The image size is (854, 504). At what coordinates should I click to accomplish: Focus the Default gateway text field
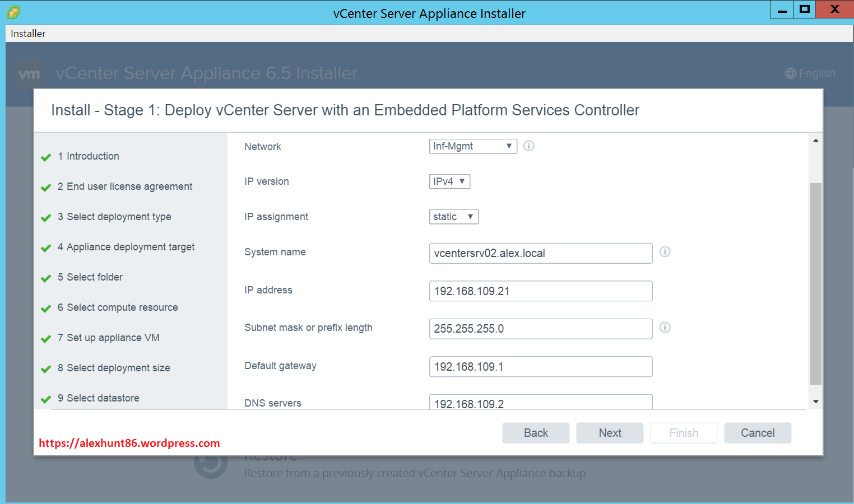540,367
